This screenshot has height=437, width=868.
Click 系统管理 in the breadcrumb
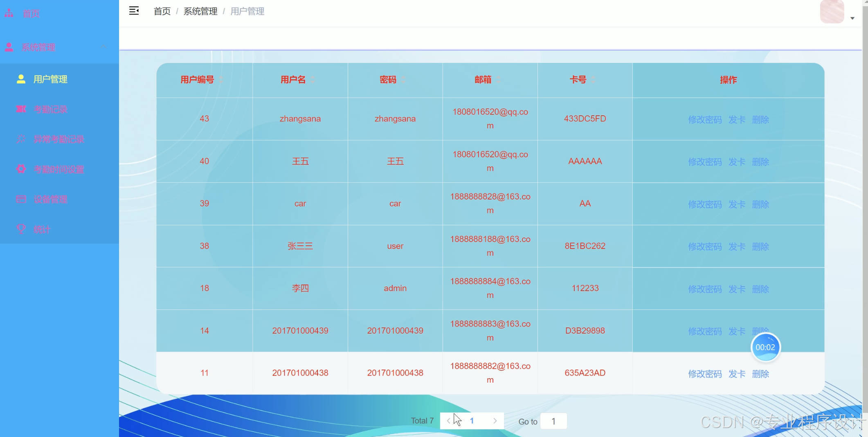pyautogui.click(x=200, y=11)
